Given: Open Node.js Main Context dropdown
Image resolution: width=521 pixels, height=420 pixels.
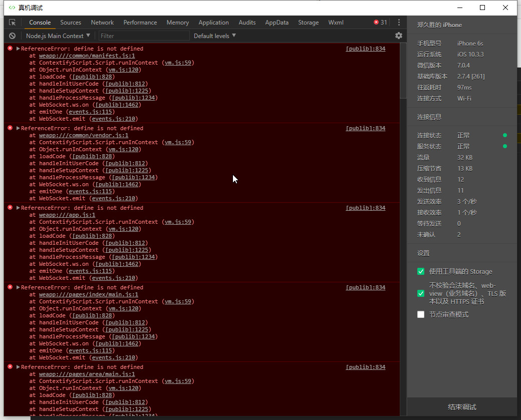Looking at the screenshot, I should [58, 36].
